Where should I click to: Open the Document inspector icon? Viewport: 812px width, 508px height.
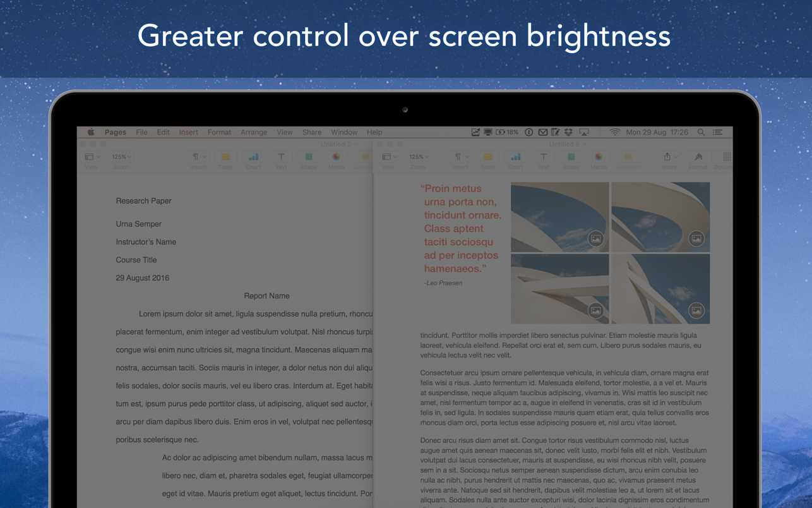click(727, 157)
